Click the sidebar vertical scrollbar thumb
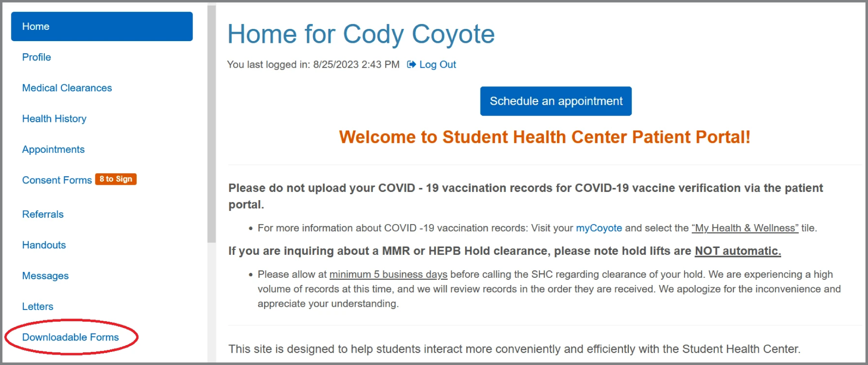 pyautogui.click(x=212, y=123)
